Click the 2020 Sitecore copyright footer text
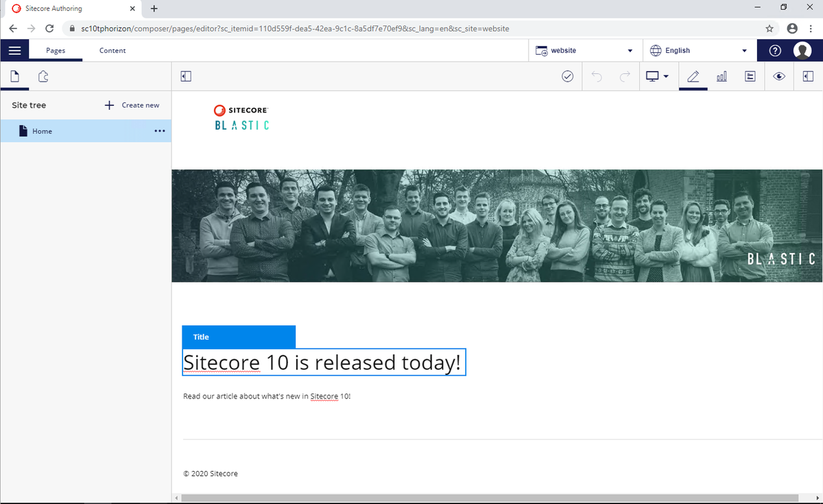The height and width of the screenshot is (504, 823). 211,473
